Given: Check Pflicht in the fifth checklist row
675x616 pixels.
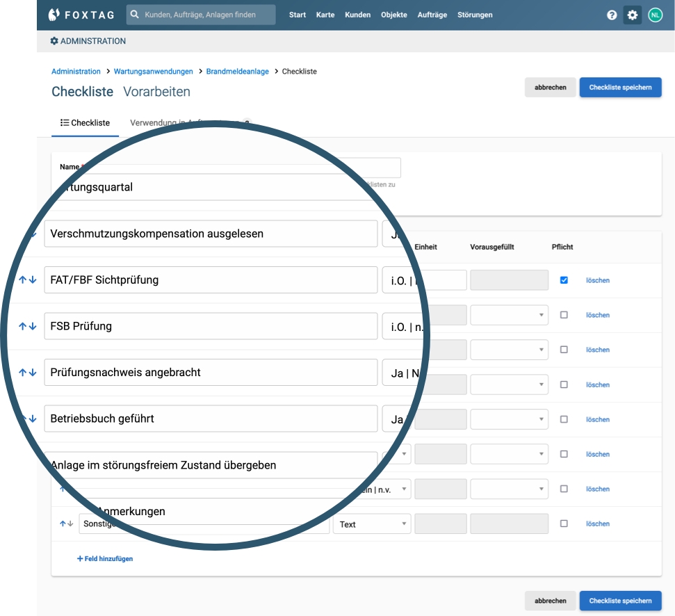Looking at the screenshot, I should (564, 419).
